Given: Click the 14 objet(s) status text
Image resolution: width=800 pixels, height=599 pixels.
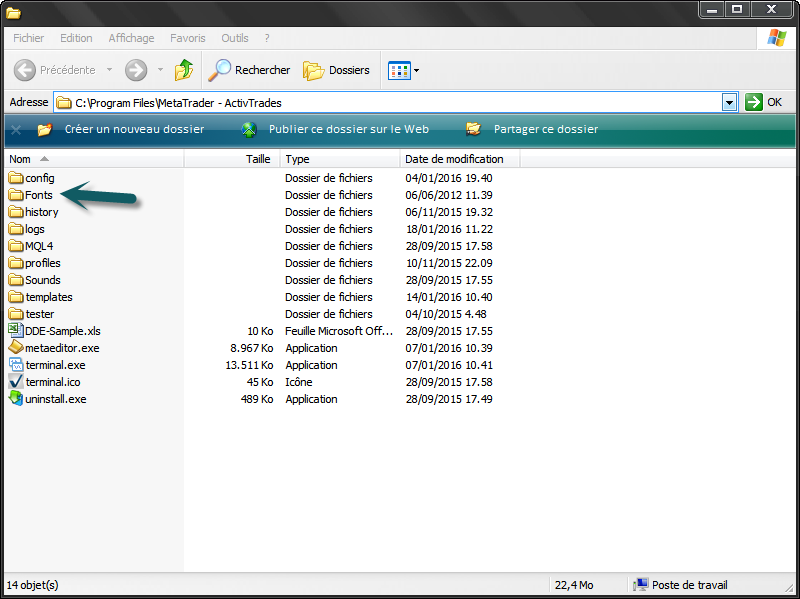Looking at the screenshot, I should coord(32,585).
